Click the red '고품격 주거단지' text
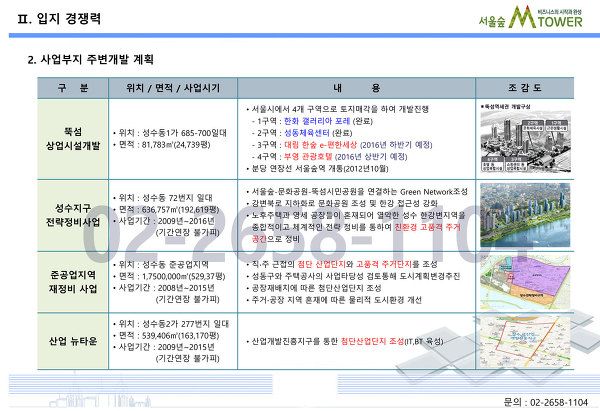Viewport: 600px width, 411px height. pos(384,264)
